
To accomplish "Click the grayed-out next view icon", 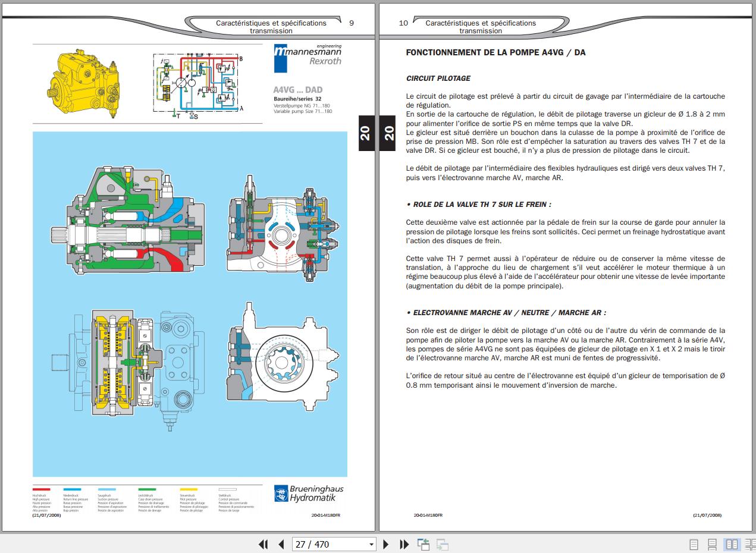I will (x=443, y=544).
